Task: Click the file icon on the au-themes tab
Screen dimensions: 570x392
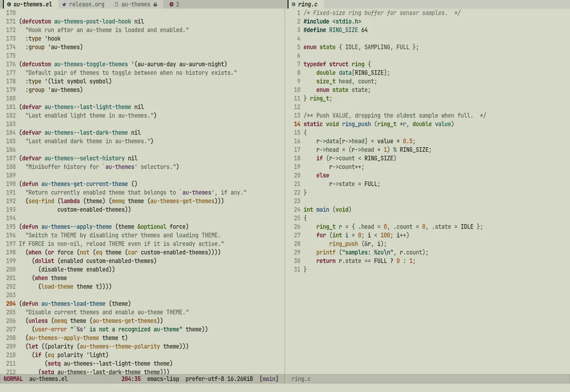Action: click(116, 4)
